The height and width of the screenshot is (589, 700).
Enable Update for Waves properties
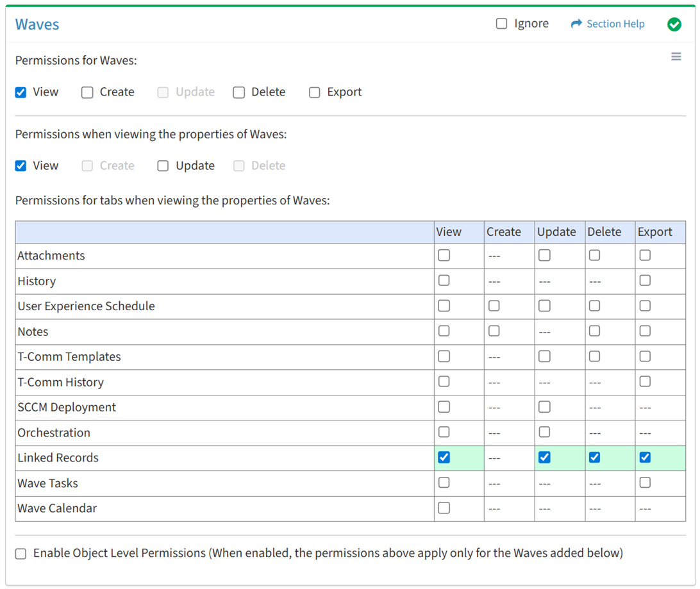(163, 166)
